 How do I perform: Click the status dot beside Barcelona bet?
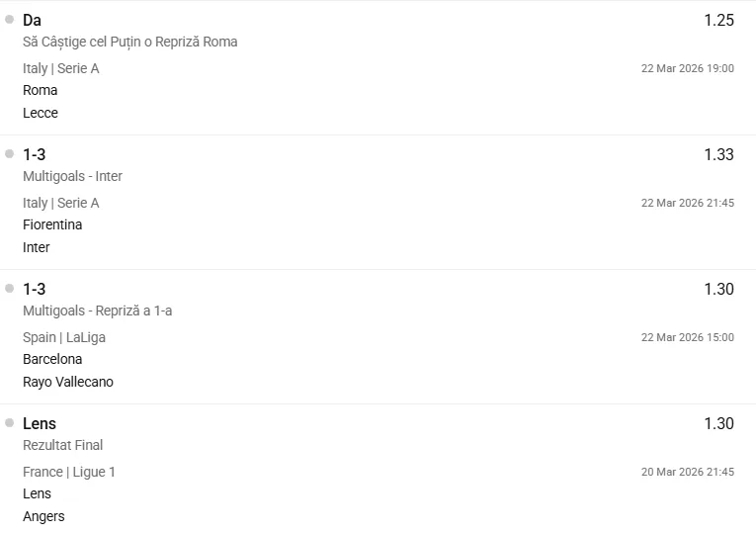10,288
